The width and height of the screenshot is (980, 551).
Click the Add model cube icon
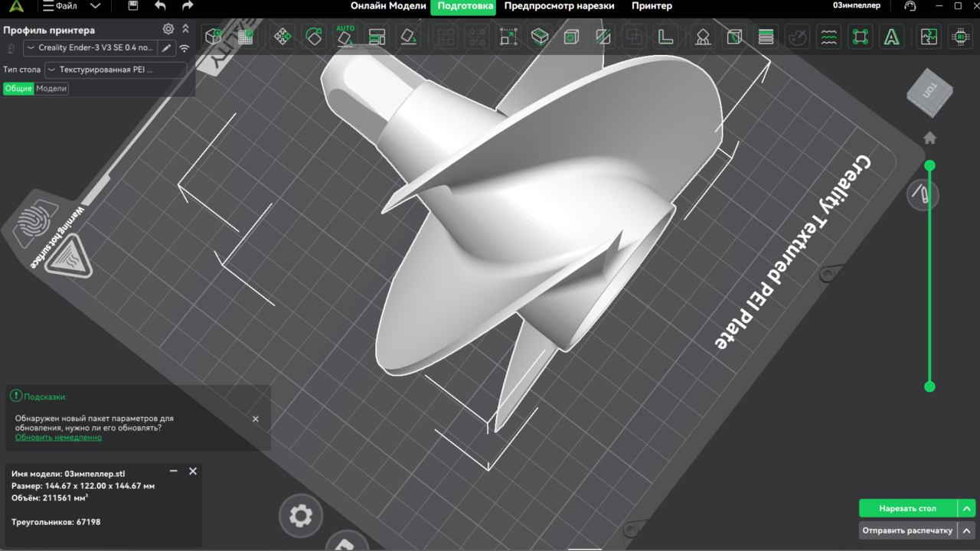pyautogui.click(x=214, y=37)
